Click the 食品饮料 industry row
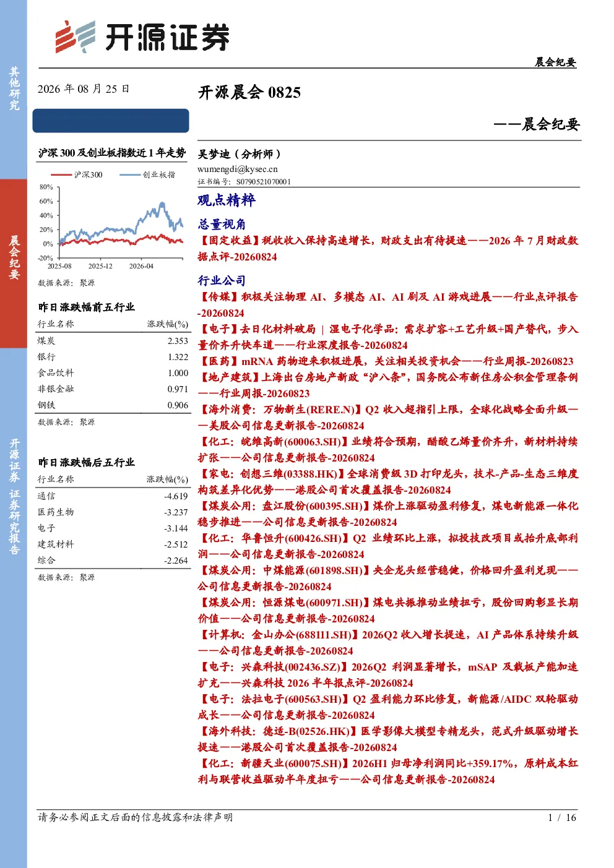The width and height of the screenshot is (614, 868). pyautogui.click(x=113, y=373)
